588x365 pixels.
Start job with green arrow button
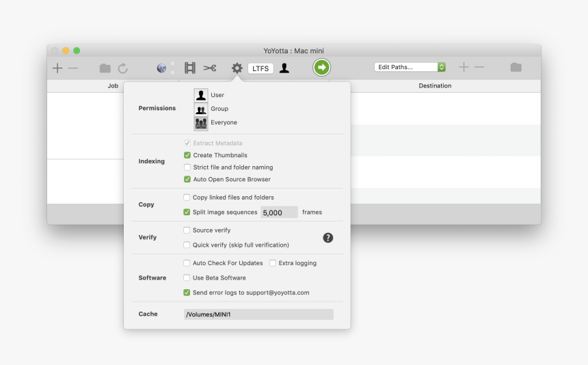click(x=321, y=68)
